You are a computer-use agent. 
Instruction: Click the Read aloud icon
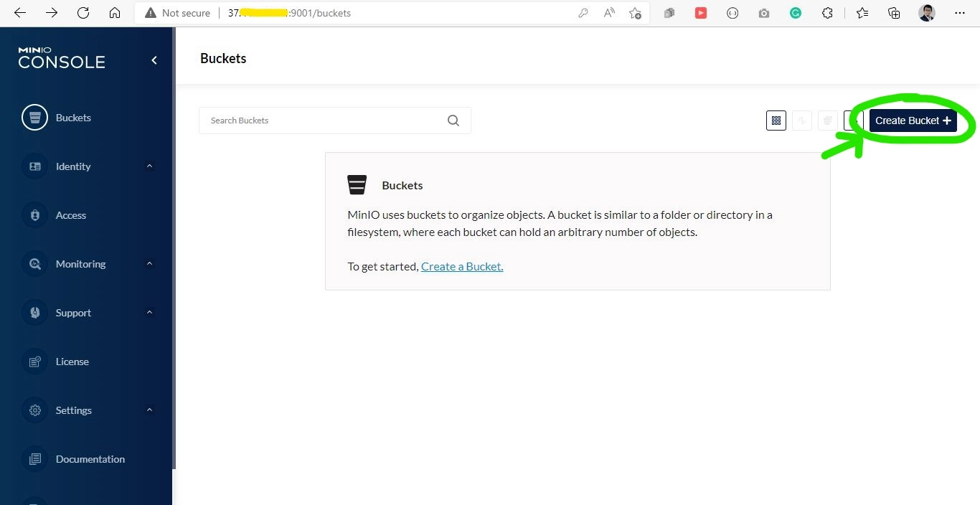click(609, 13)
